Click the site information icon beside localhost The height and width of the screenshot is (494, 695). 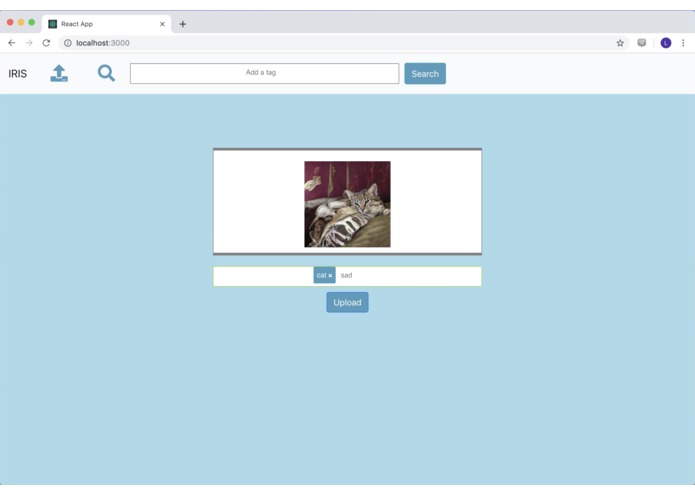coord(68,43)
